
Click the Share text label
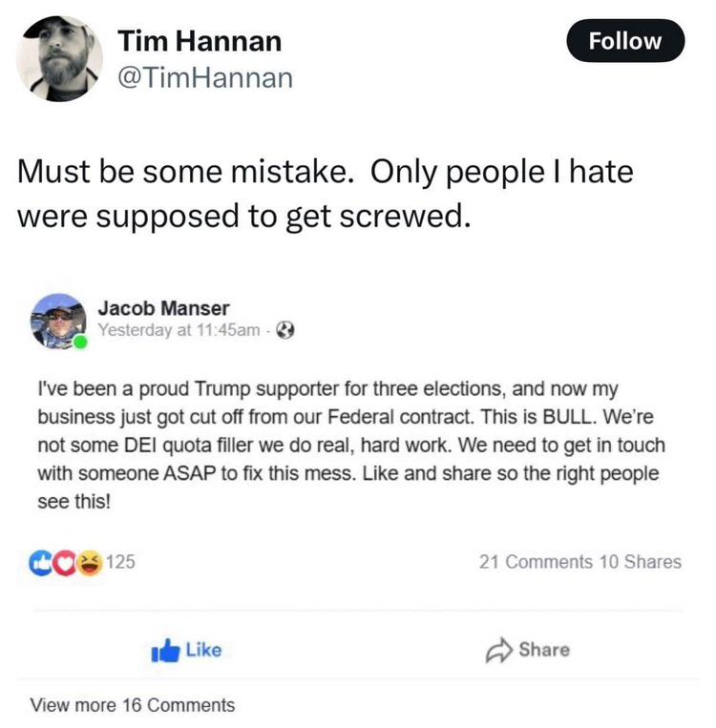pos(544,650)
